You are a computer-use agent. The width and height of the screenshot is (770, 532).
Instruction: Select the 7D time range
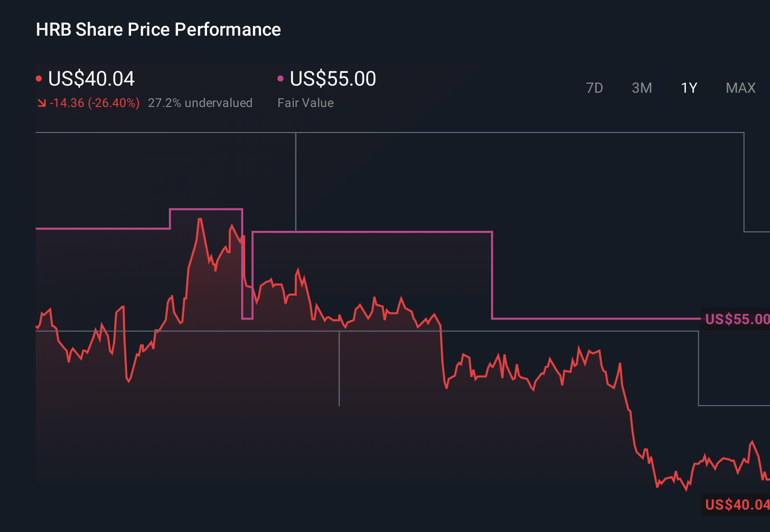595,88
